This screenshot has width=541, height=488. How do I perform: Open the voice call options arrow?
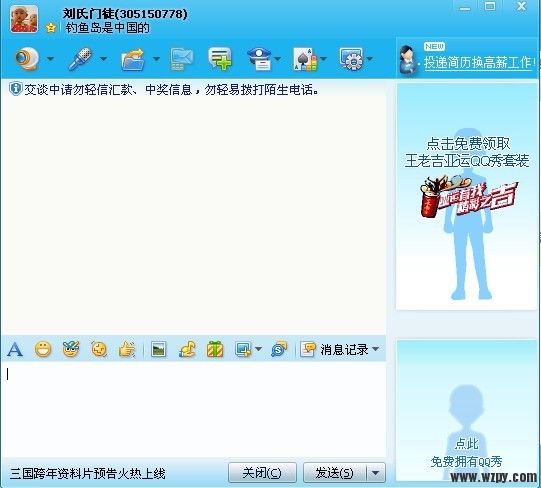103,59
